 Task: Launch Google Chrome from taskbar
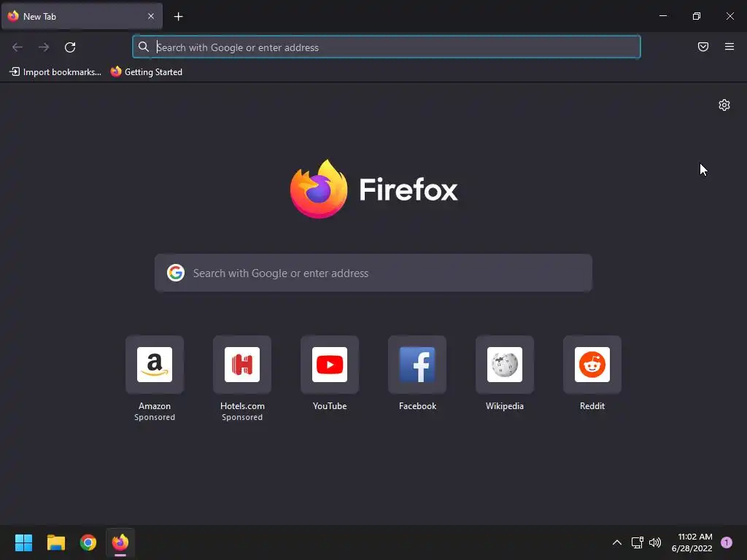coord(88,542)
